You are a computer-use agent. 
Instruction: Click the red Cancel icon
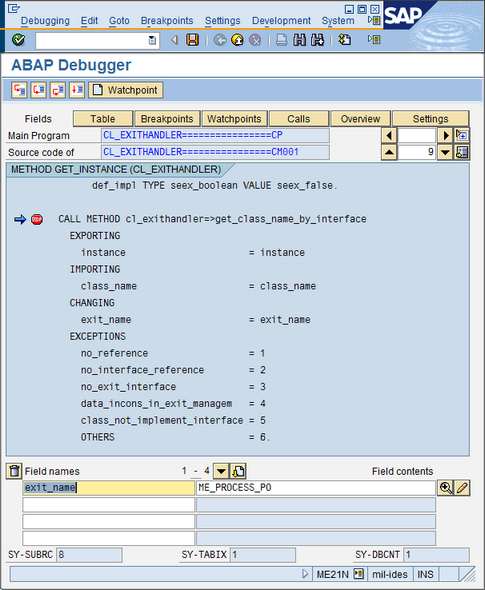coord(255,40)
